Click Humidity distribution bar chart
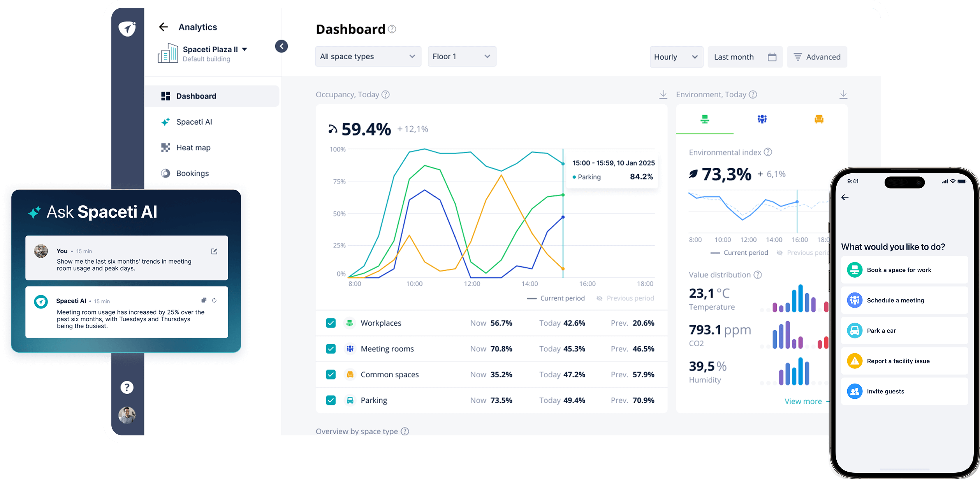The image size is (980, 479). [794, 371]
